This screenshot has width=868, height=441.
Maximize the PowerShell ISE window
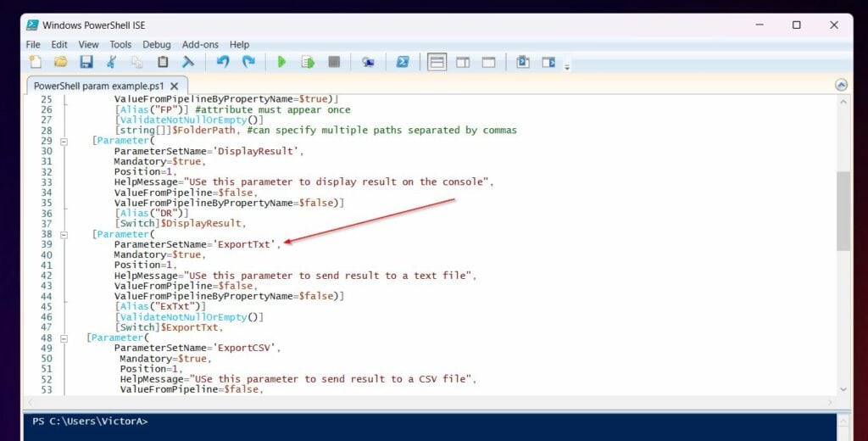797,25
